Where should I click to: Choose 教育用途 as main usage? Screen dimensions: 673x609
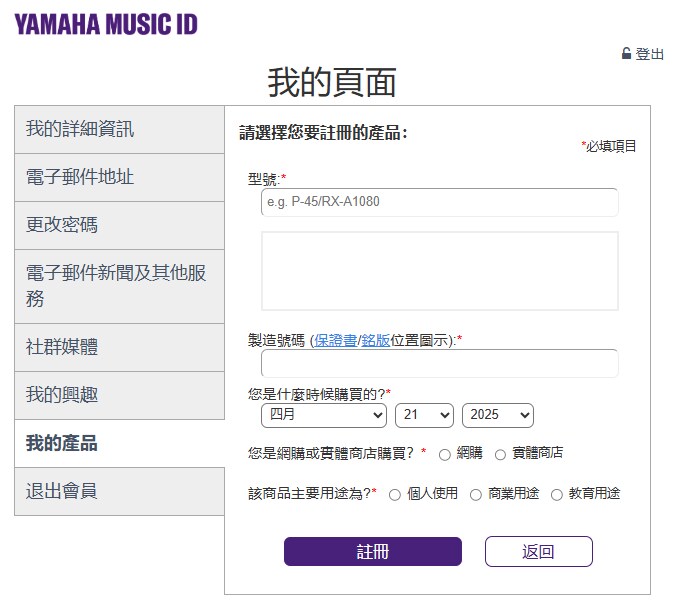click(557, 495)
